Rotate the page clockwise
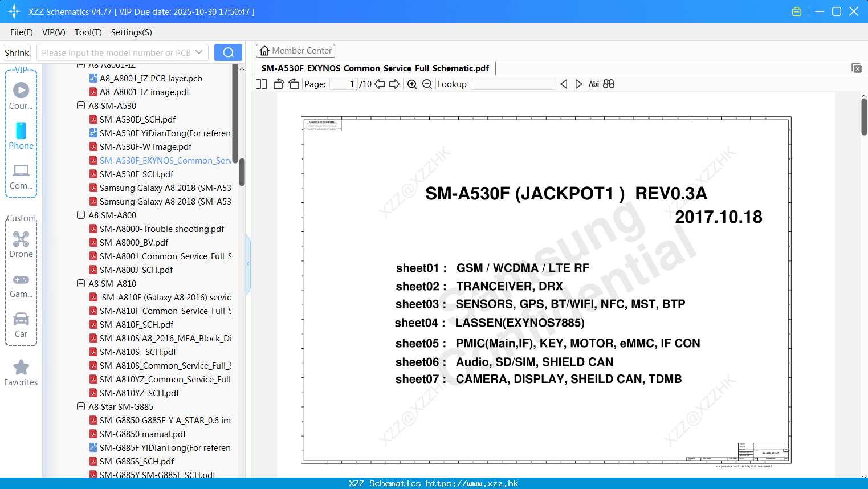 click(294, 84)
